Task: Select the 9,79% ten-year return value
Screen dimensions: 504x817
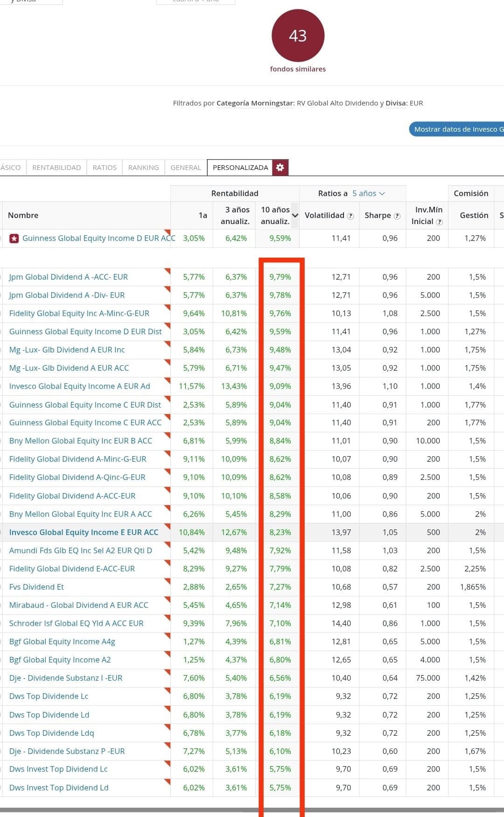Action: (280, 277)
